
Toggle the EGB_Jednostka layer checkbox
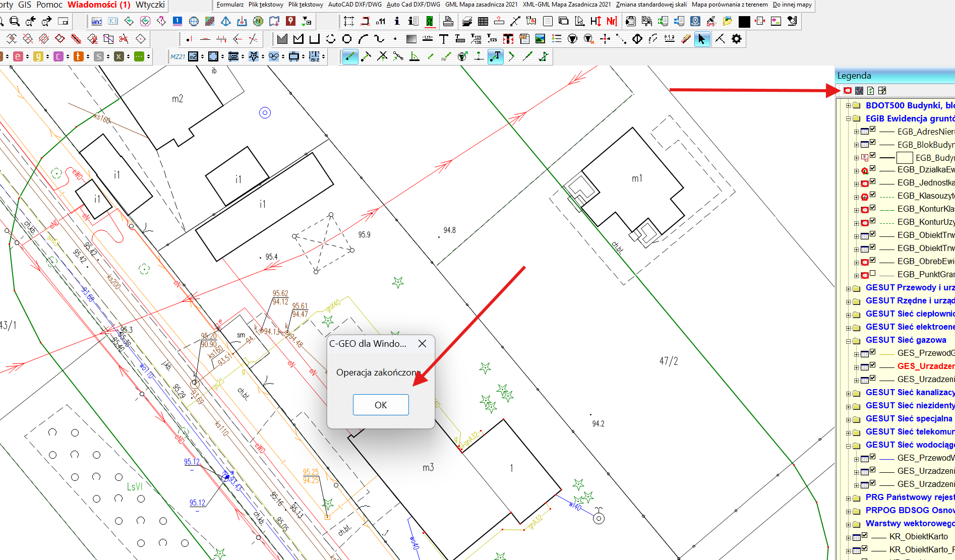[x=872, y=182]
